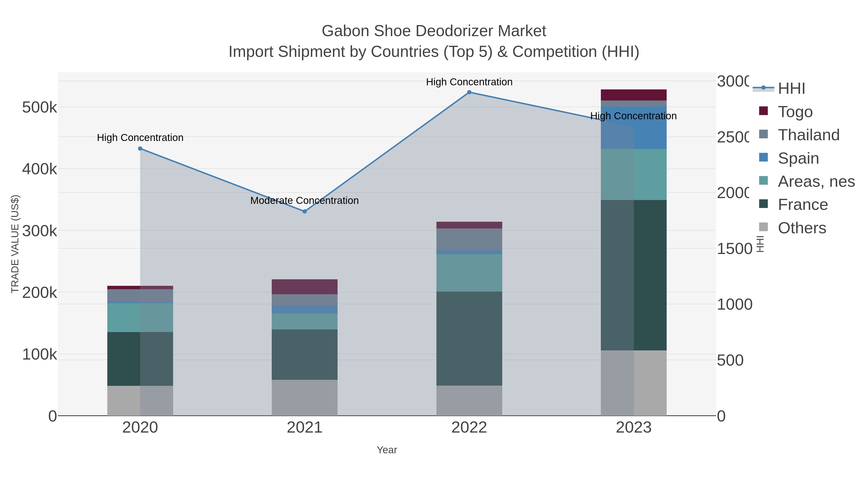Select the Others segment of the 2020 bar
The image size is (868, 488).
point(140,401)
